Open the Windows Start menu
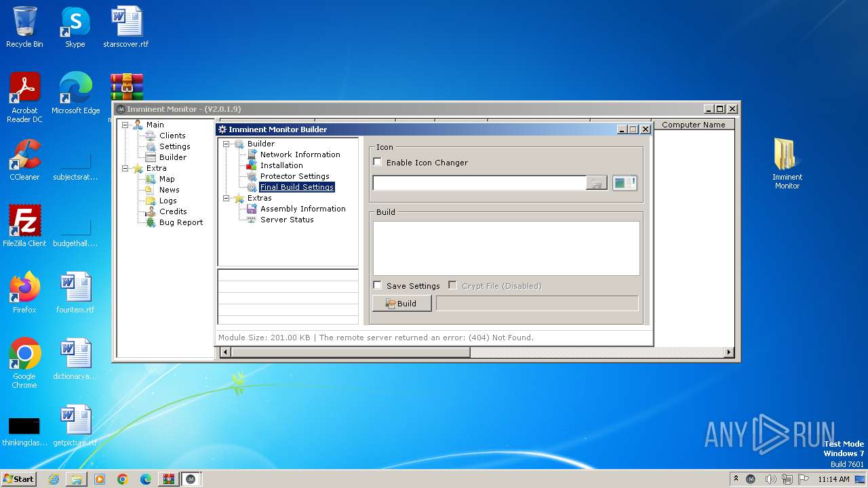Image resolution: width=868 pixels, height=488 pixels. (18, 479)
